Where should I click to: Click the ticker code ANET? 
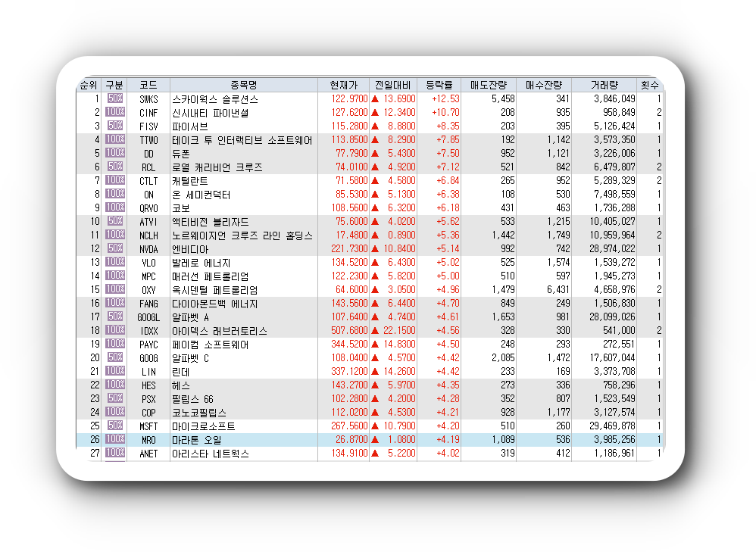click(x=148, y=454)
